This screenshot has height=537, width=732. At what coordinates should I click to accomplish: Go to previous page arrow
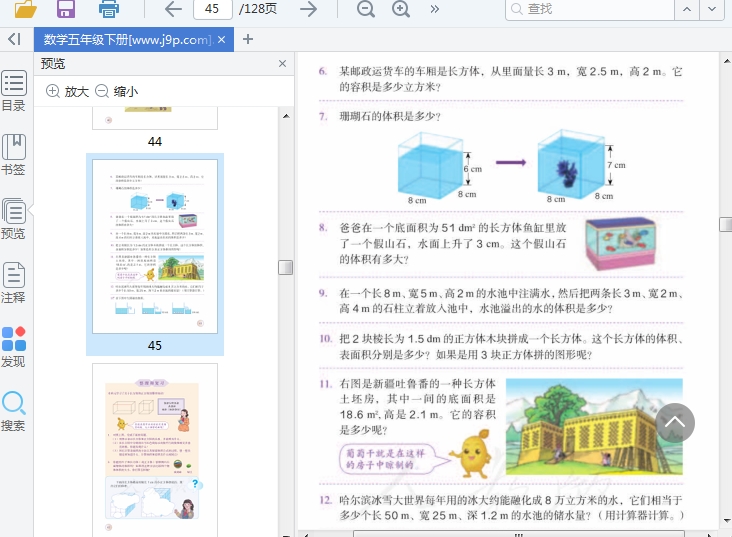pyautogui.click(x=173, y=9)
